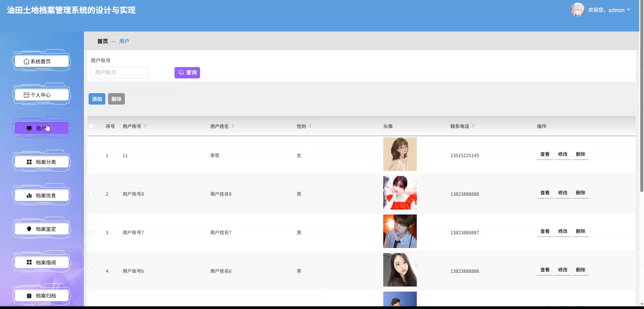Toggle the select-all checkbox in table header
This screenshot has width=644, height=309.
(x=91, y=126)
